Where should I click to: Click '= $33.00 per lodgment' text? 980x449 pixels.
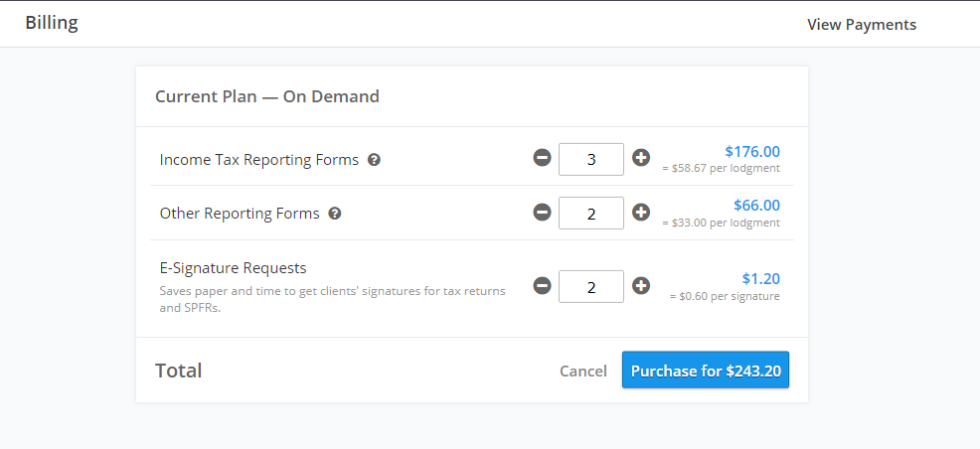coord(721,223)
